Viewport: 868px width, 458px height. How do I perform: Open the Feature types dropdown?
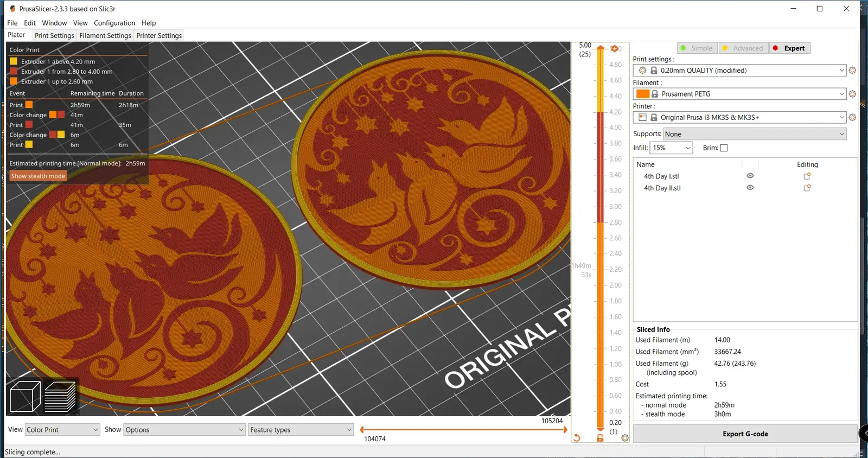301,430
